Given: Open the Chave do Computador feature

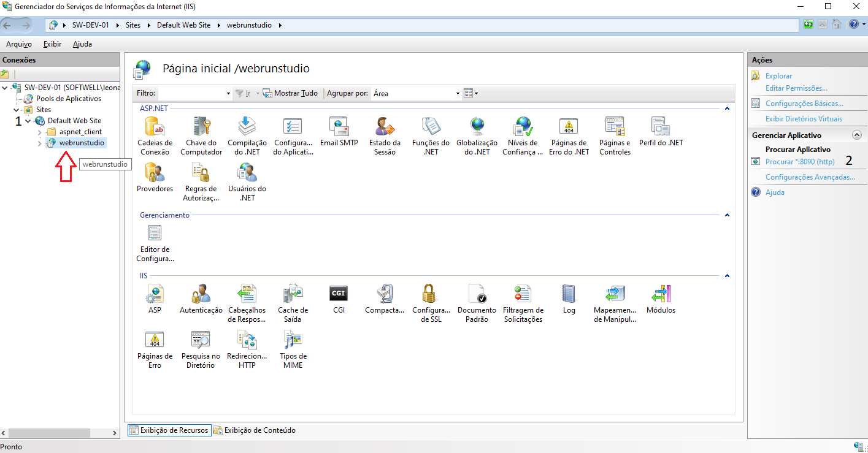Looking at the screenshot, I should [201, 127].
